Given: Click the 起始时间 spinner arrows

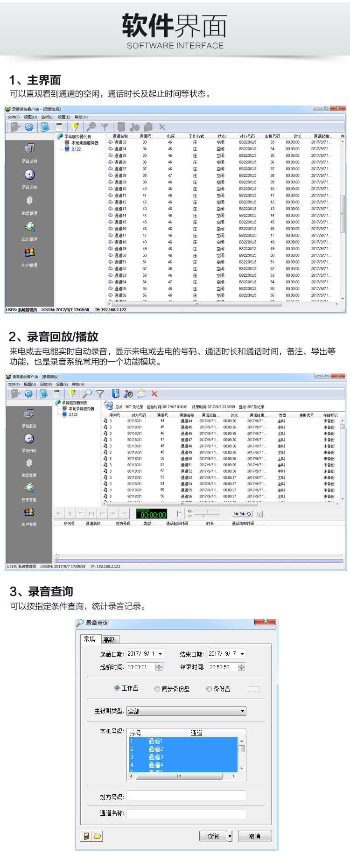Looking at the screenshot, I should (x=159, y=667).
